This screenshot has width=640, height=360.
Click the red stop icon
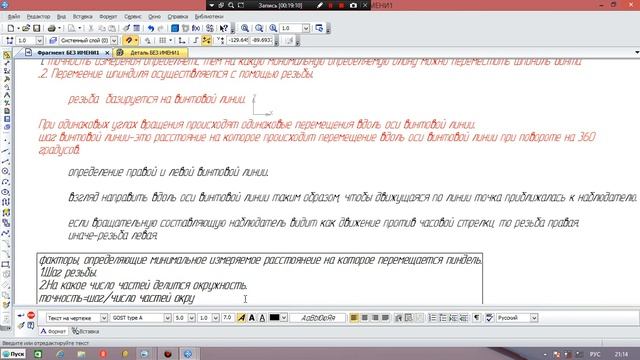pos(31,316)
